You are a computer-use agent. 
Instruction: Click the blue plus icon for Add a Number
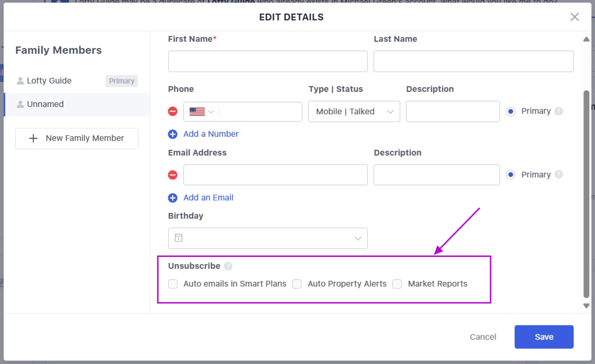coord(173,134)
